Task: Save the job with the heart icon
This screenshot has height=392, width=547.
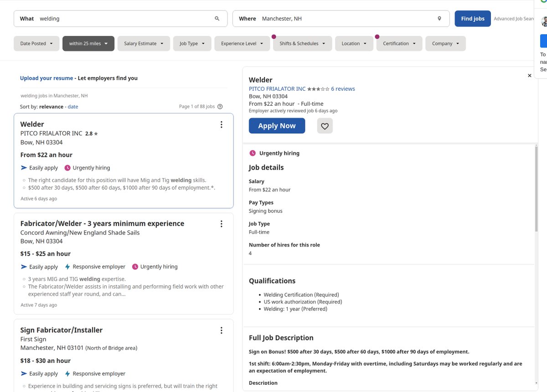Action: point(325,126)
